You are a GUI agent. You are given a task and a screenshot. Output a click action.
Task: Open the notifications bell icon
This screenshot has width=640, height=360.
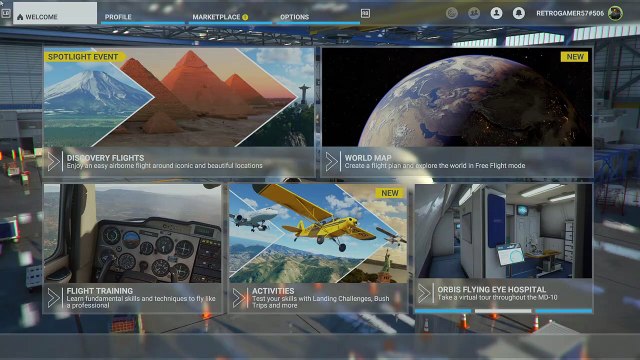click(519, 13)
